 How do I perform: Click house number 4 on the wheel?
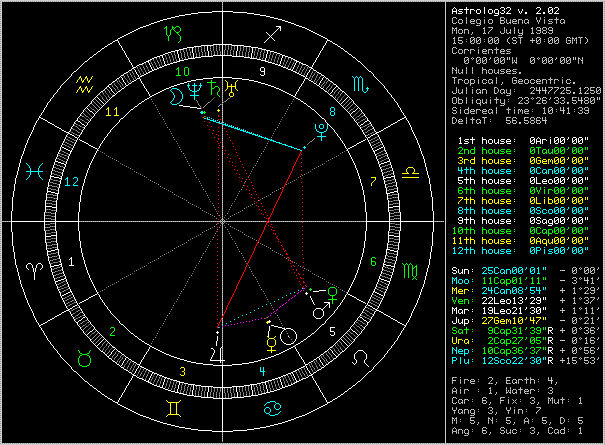coord(263,371)
